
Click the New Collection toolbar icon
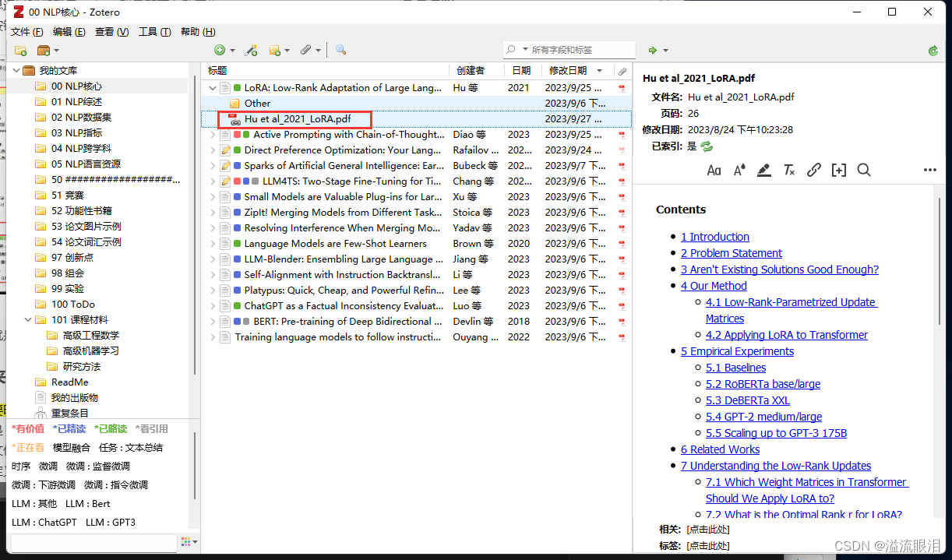coord(21,51)
